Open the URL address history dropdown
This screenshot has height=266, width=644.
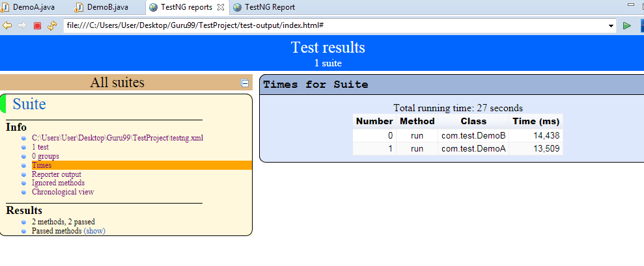pos(611,26)
